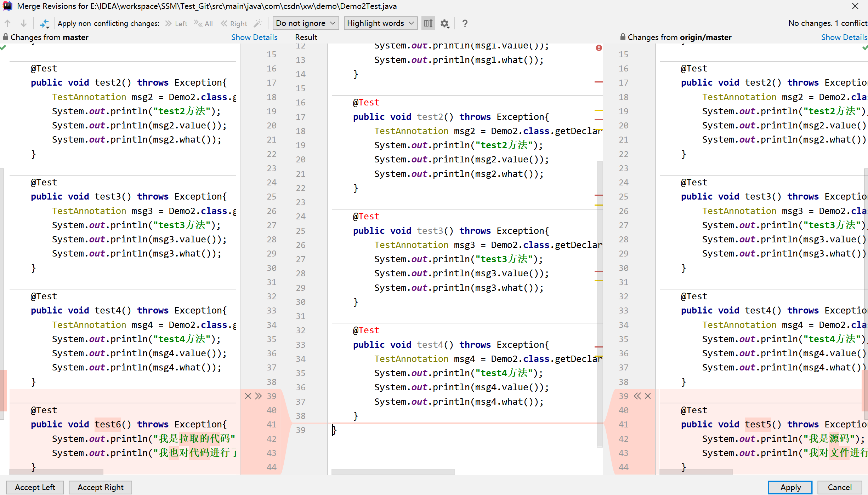Ignore left change with X at line 39
The image size is (868, 495).
[x=248, y=396]
